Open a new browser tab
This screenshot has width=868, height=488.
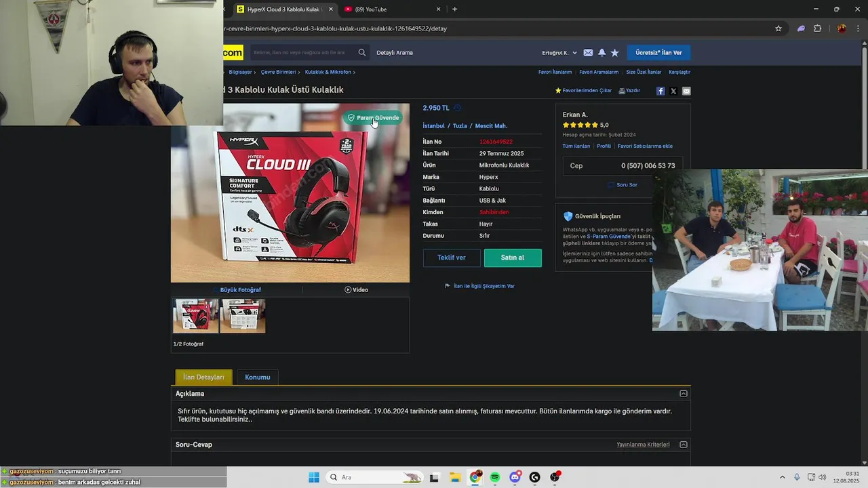point(454,9)
